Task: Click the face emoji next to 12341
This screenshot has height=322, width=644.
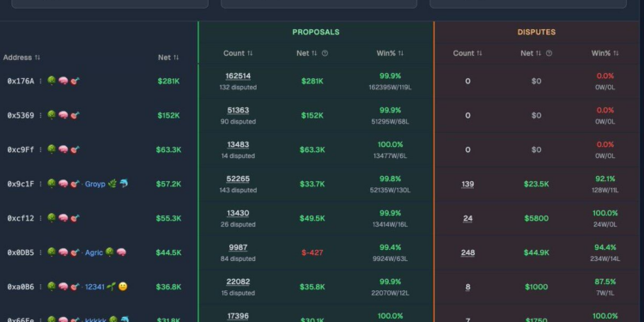Action: pos(123,287)
